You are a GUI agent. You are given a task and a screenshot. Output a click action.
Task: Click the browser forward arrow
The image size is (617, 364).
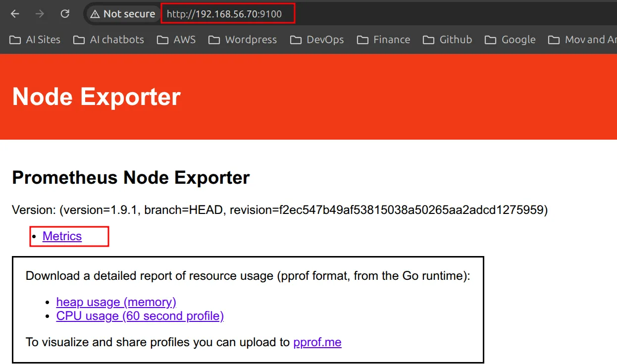(x=40, y=14)
